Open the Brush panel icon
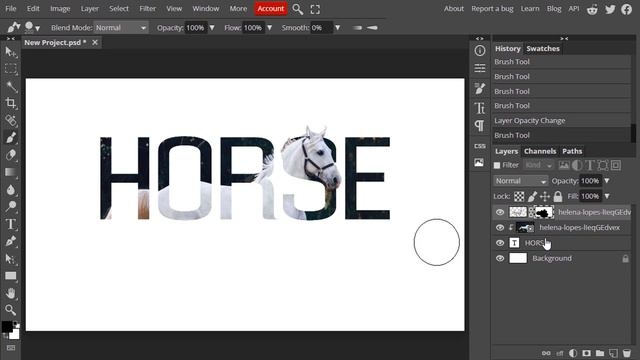The width and height of the screenshot is (640, 360). [480, 88]
